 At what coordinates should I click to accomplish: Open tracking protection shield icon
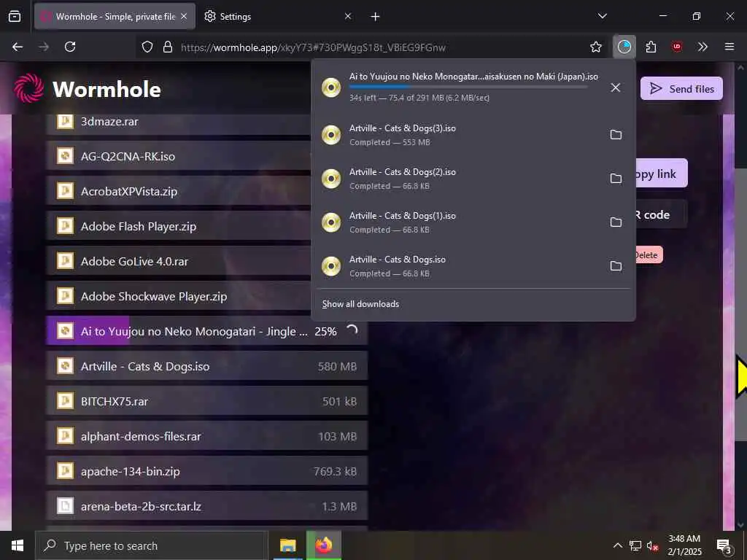(147, 47)
